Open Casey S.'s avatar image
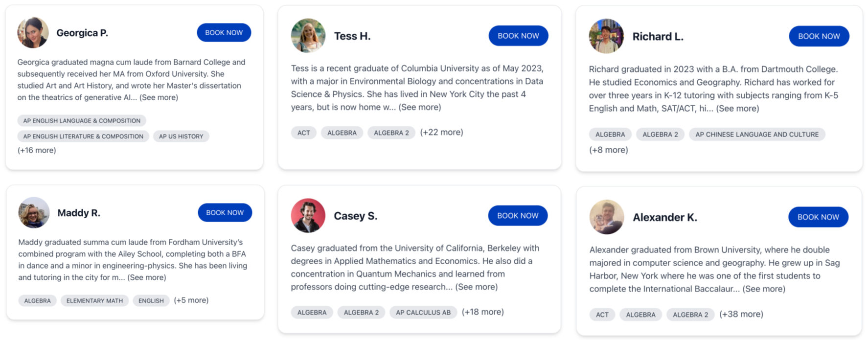This screenshot has width=868, height=340. tap(308, 216)
